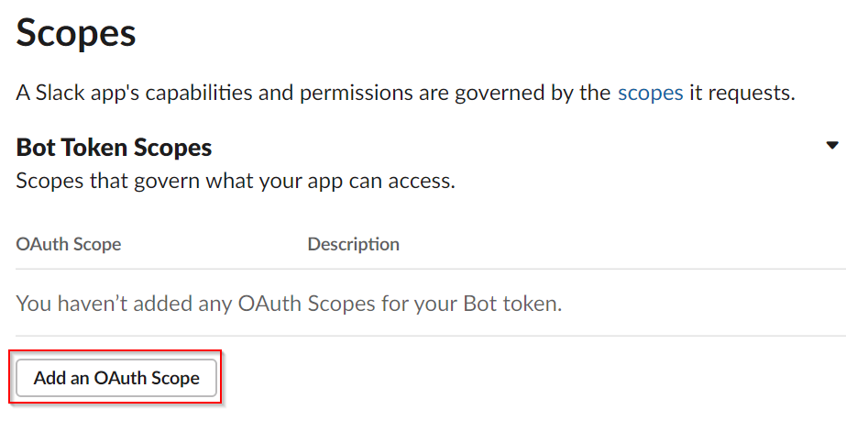Click the OAuth Scope column header
Screen dimensions: 868x421
(x=69, y=244)
